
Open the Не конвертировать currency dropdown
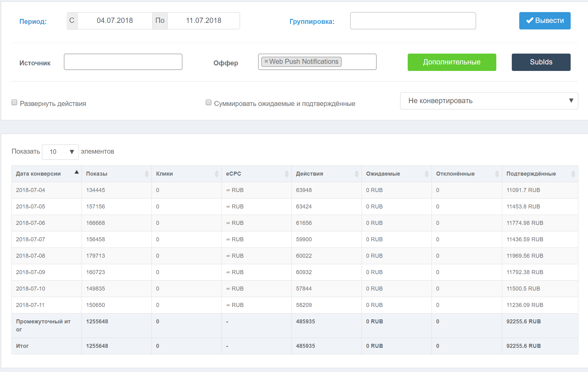click(x=489, y=101)
